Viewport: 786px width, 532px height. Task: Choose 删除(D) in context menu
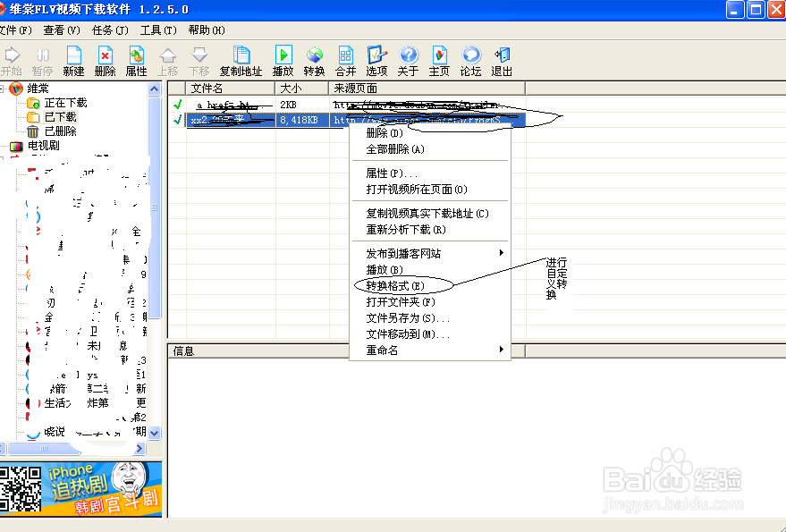coord(429,133)
